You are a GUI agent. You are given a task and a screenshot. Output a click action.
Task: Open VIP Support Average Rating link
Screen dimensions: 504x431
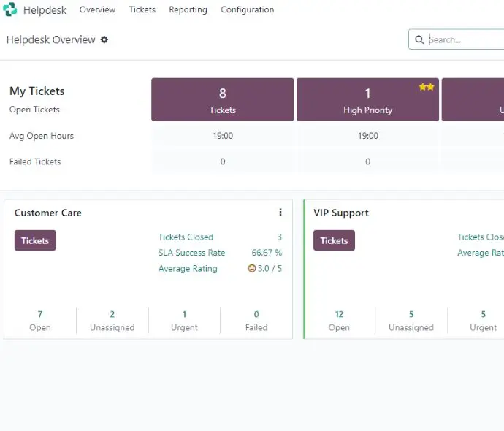click(x=481, y=253)
